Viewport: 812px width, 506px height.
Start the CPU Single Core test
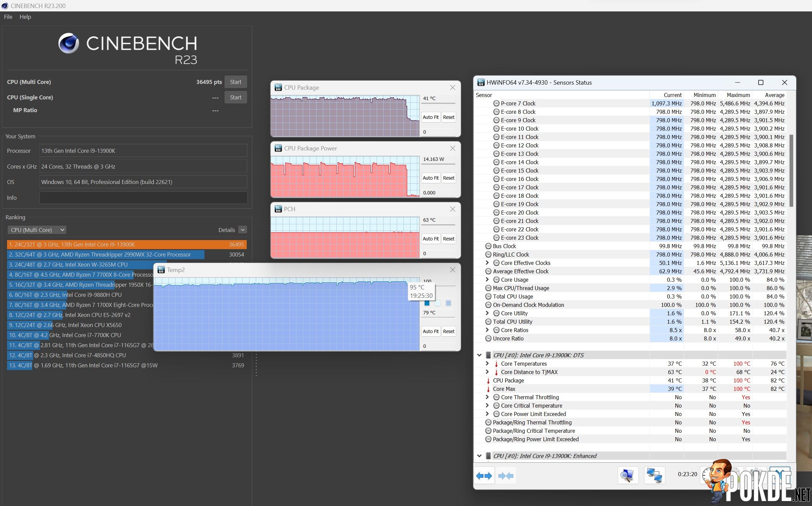236,97
